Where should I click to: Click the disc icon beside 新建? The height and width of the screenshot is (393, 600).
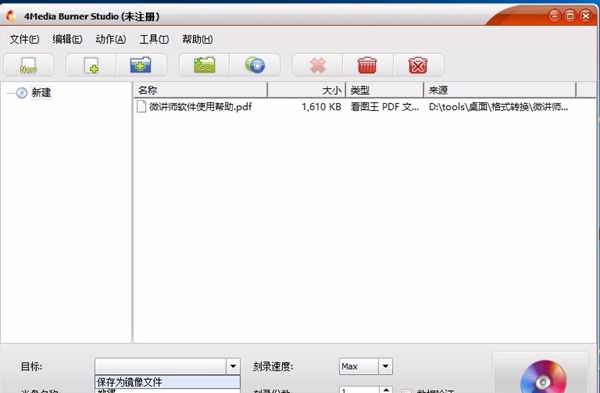pos(22,93)
